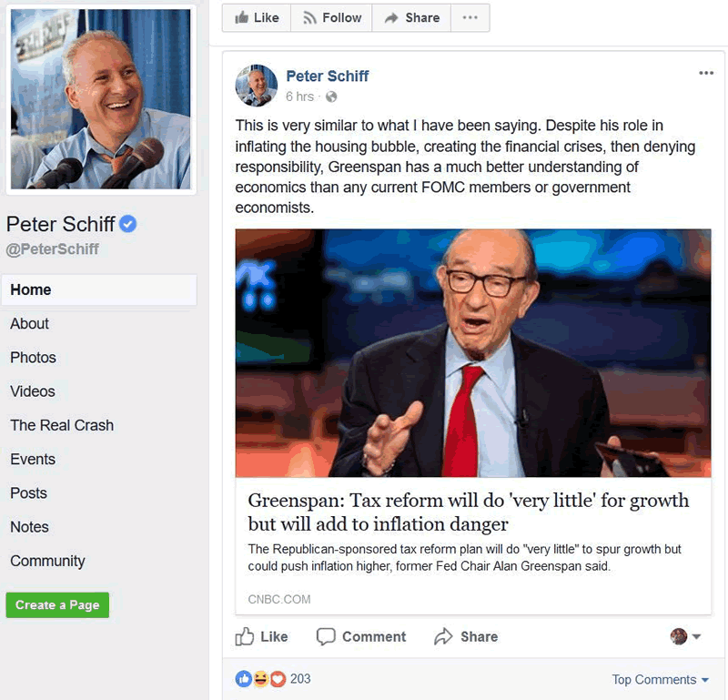Image resolution: width=728 pixels, height=700 pixels.
Task: Open the Greenspan tax reform article headline
Action: [469, 512]
